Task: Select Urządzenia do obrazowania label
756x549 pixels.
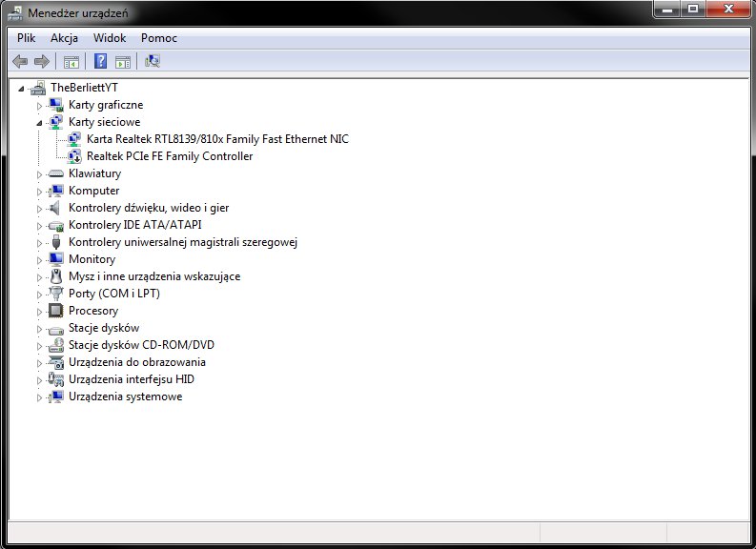Action: [x=137, y=362]
